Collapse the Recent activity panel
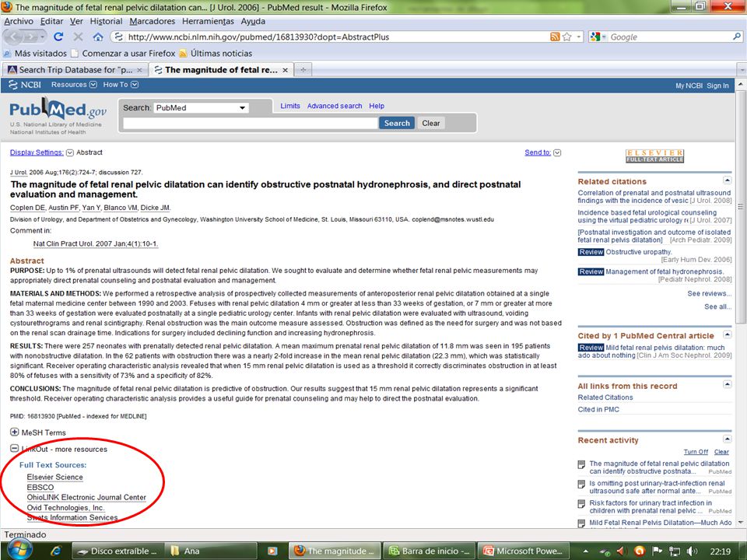747x560 pixels. tap(727, 439)
